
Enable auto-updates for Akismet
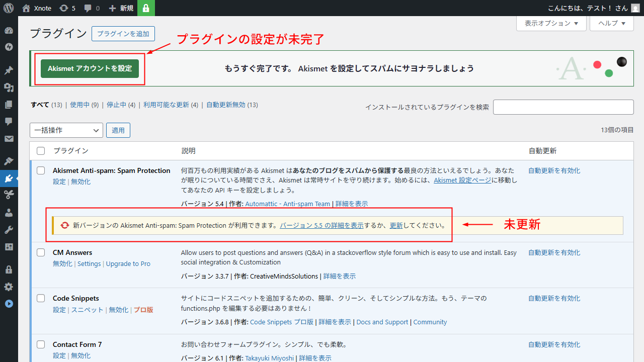pos(554,170)
